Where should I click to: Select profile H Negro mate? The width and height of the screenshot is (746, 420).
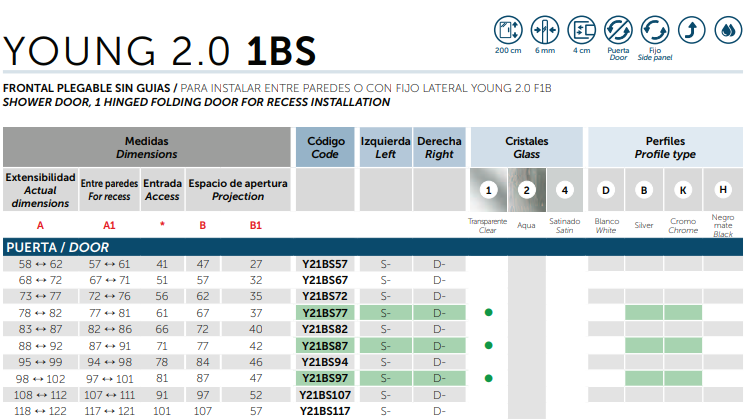tap(723, 190)
